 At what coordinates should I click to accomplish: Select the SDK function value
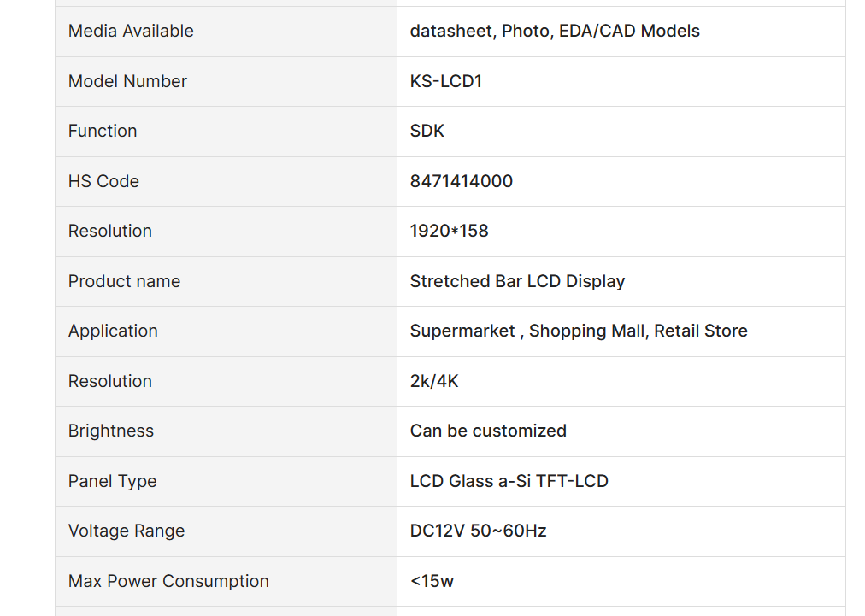click(x=427, y=132)
